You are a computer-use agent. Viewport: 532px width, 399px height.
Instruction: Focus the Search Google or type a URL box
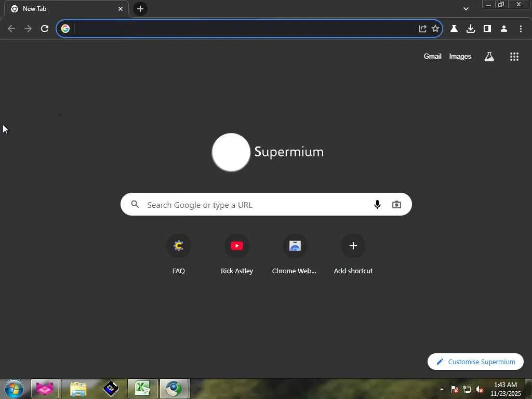(x=266, y=204)
